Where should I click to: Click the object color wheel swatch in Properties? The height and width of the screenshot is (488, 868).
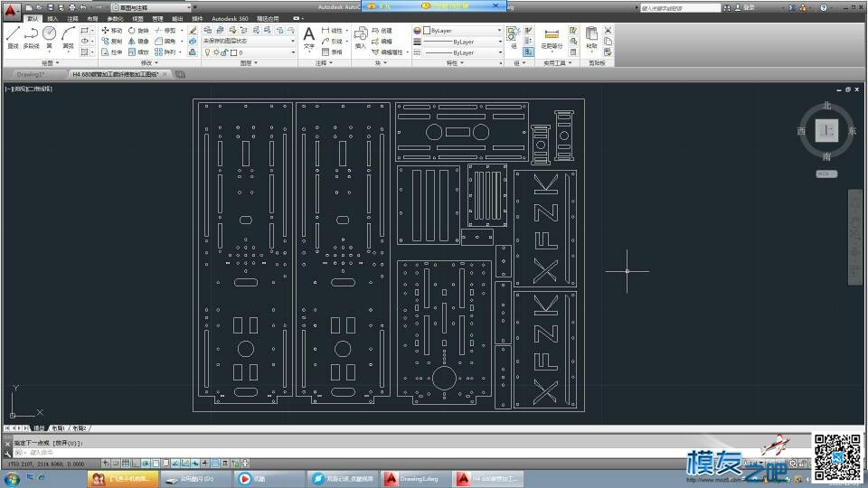pyautogui.click(x=417, y=31)
